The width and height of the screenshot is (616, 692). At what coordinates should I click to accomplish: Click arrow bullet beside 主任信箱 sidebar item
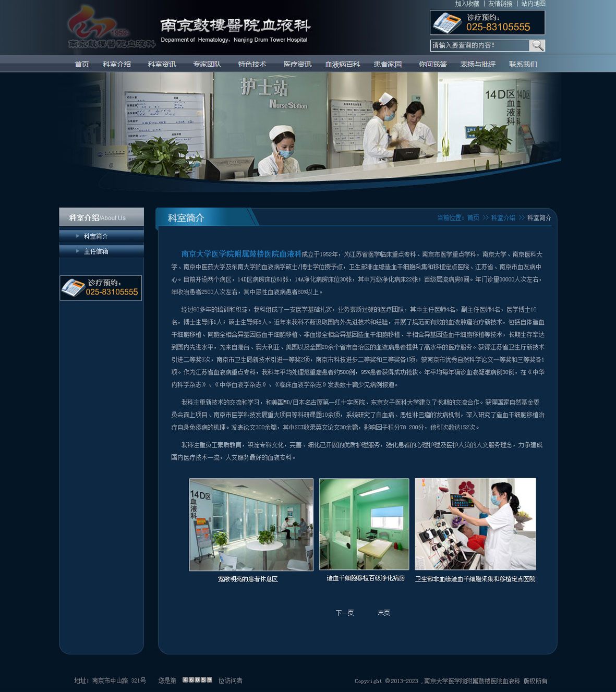pyautogui.click(x=78, y=251)
